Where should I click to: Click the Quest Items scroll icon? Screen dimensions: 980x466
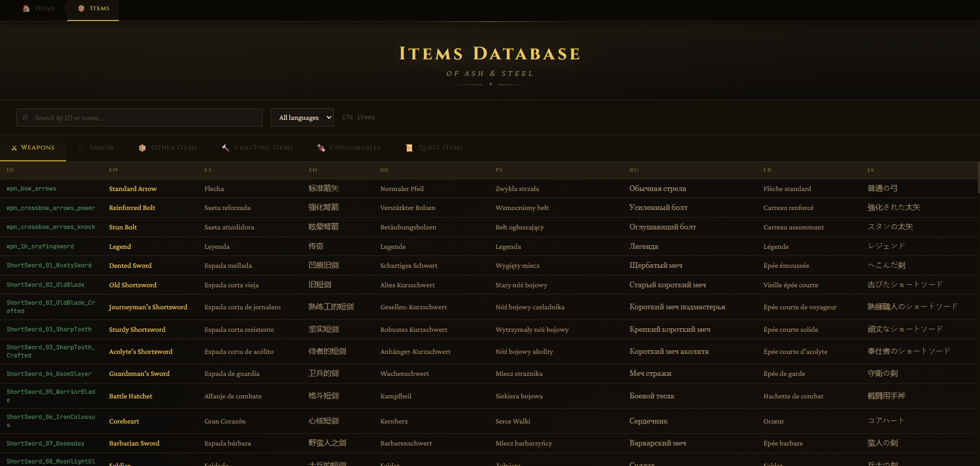409,148
